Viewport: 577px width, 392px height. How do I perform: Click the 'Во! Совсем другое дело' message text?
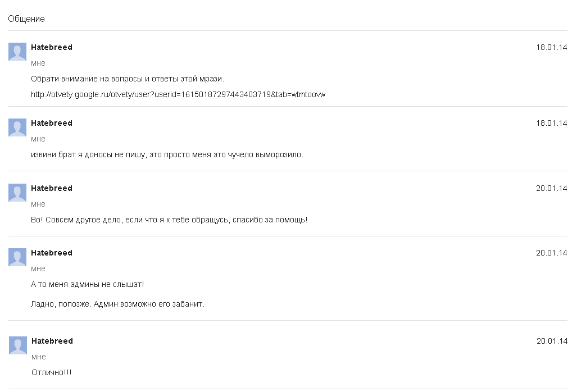pyautogui.click(x=169, y=220)
